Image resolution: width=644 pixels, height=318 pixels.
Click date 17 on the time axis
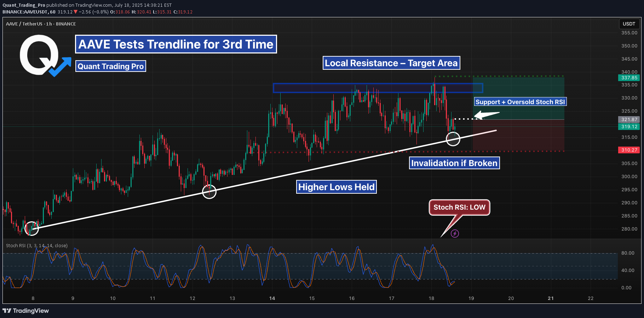click(x=392, y=298)
